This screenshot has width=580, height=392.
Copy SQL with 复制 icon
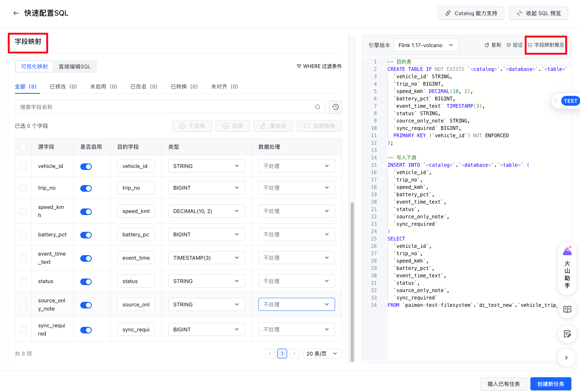pos(493,45)
